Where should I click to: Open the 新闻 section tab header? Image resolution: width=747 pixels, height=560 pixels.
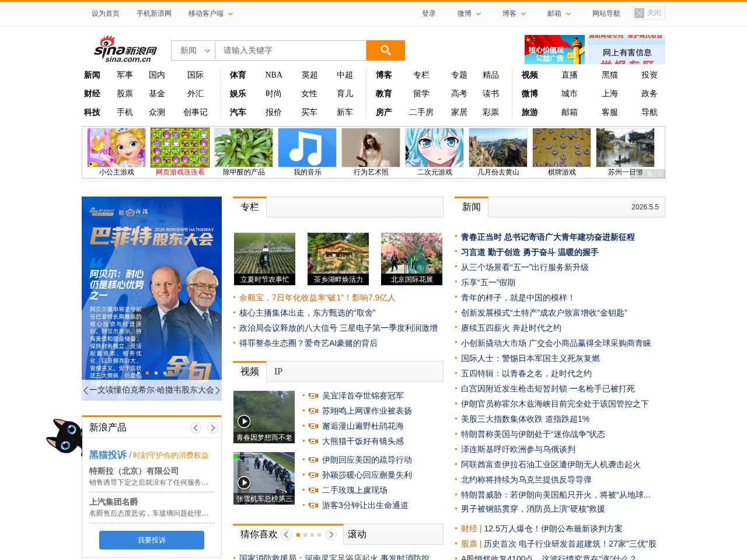pos(472,207)
